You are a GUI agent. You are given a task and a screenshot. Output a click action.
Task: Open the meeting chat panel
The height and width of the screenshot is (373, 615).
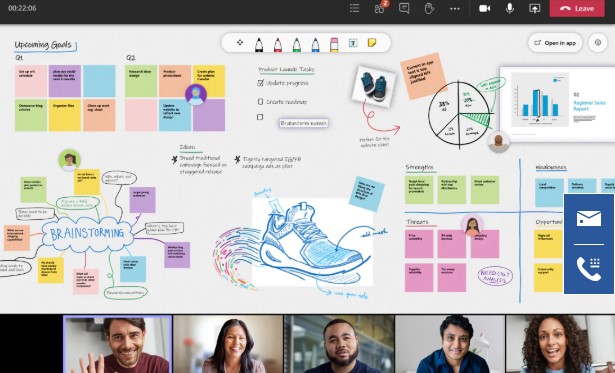(404, 8)
